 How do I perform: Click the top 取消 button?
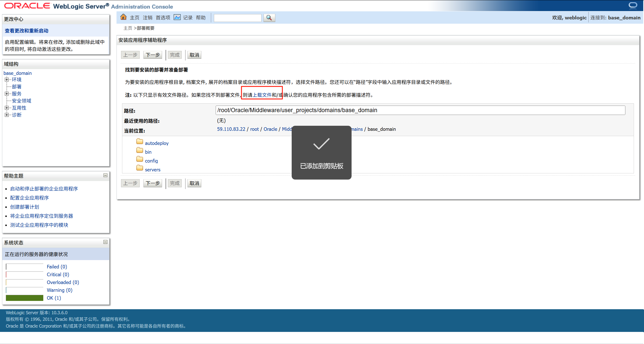click(x=194, y=55)
